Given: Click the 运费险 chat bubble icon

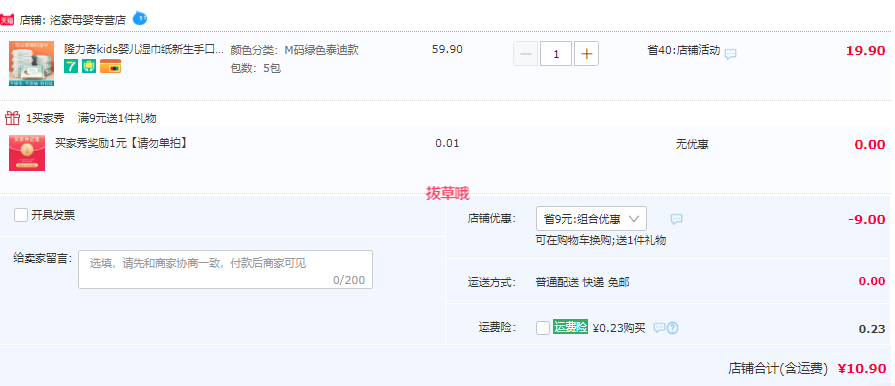Looking at the screenshot, I should 659,328.
